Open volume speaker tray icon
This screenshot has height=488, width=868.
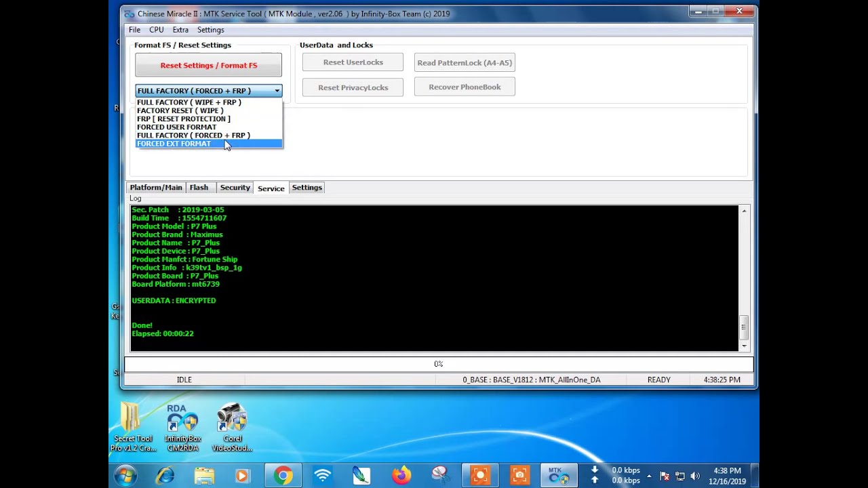695,476
